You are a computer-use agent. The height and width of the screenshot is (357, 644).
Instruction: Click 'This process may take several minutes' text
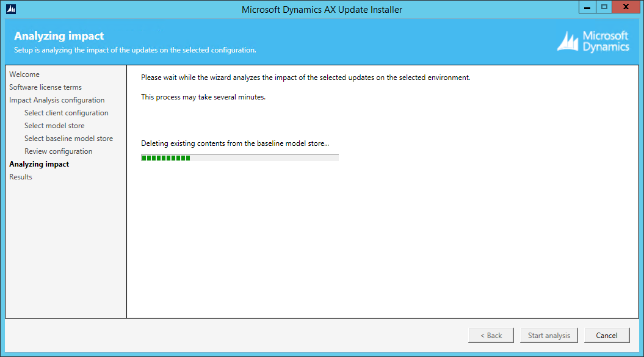(203, 97)
